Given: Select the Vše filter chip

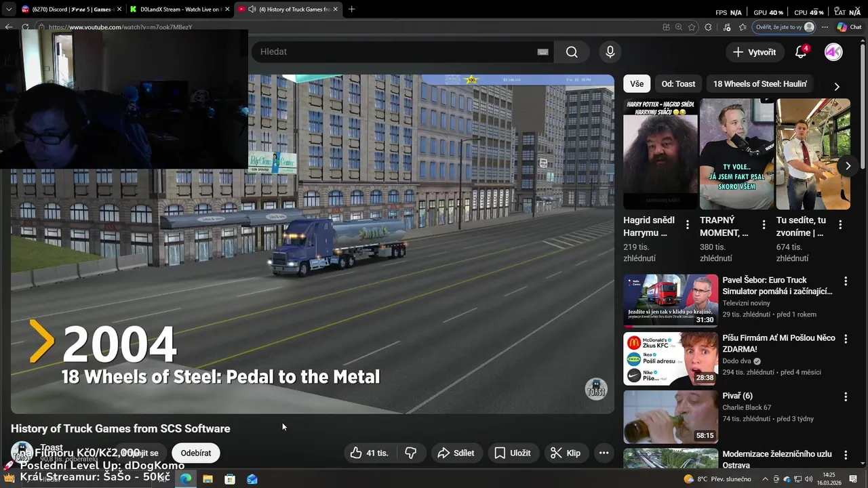Looking at the screenshot, I should (x=637, y=84).
